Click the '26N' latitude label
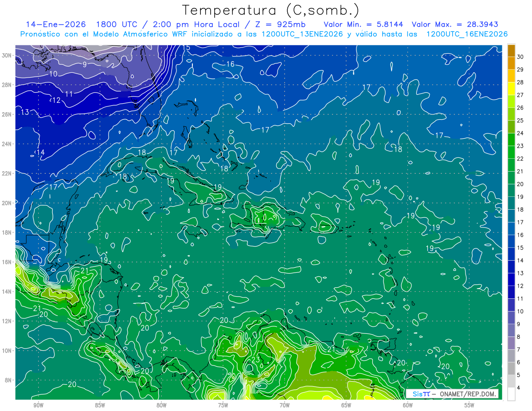532x411 pixels. point(7,114)
